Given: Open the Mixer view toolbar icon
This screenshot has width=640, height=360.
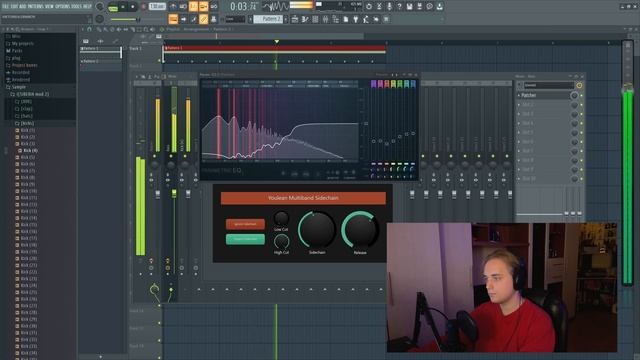Looking at the screenshot, I should coord(325,19).
